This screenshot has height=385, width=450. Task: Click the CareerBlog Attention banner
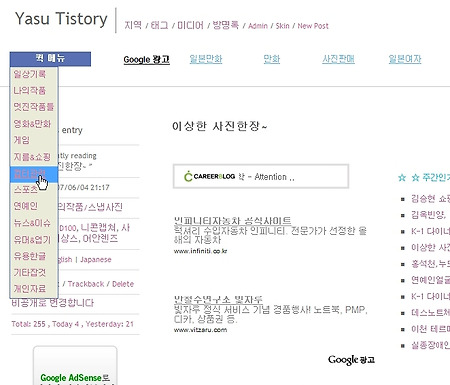261,176
